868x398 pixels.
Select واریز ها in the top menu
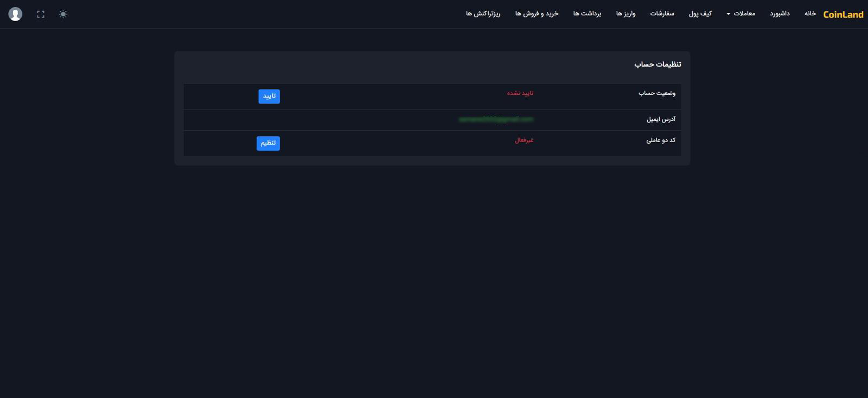pyautogui.click(x=626, y=14)
